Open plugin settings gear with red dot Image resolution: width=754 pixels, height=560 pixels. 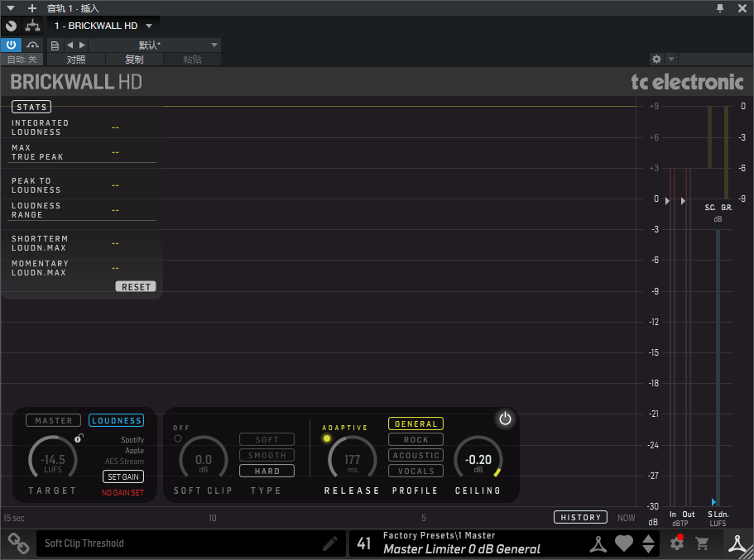click(677, 543)
